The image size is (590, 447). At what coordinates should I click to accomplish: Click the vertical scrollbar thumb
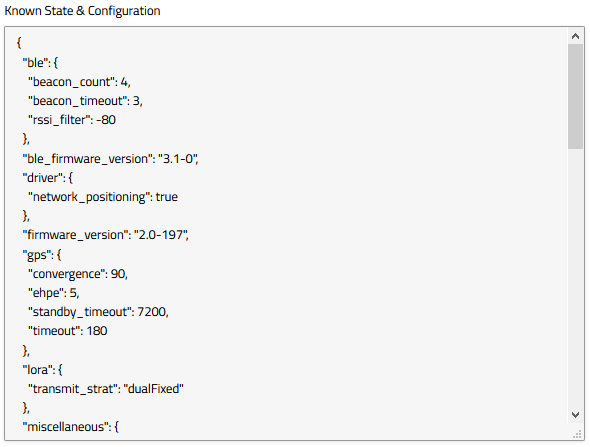575,96
